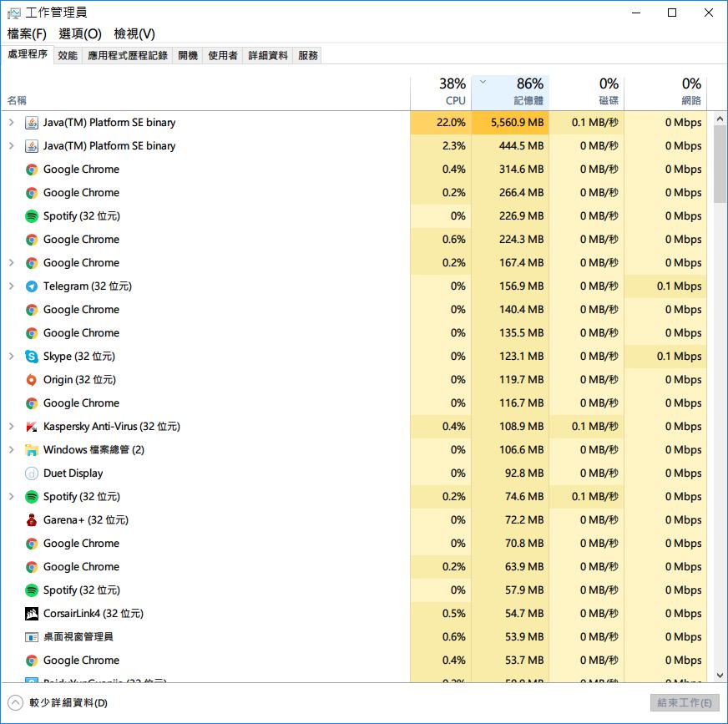Image resolution: width=728 pixels, height=724 pixels.
Task: Expand the first Java(TM) Platform SE binary row
Action: pyautogui.click(x=12, y=123)
